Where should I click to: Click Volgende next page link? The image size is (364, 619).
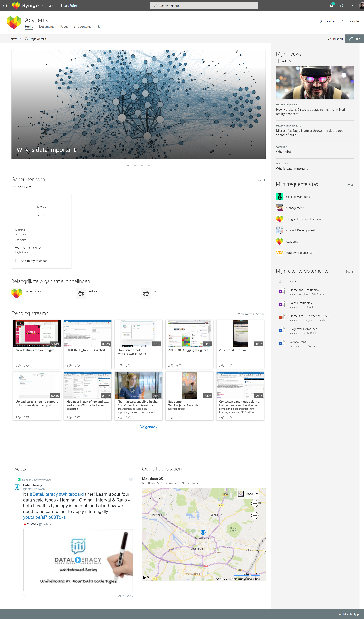click(149, 427)
